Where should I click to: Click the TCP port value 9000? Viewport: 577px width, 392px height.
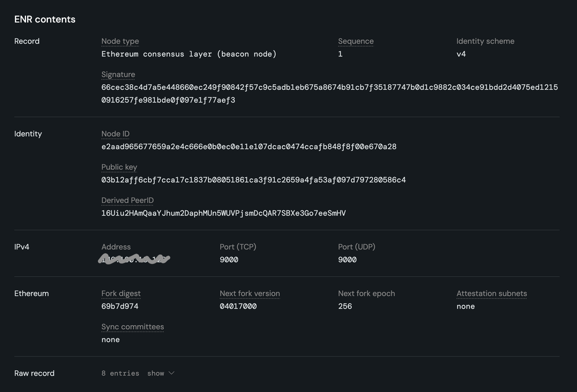(229, 259)
